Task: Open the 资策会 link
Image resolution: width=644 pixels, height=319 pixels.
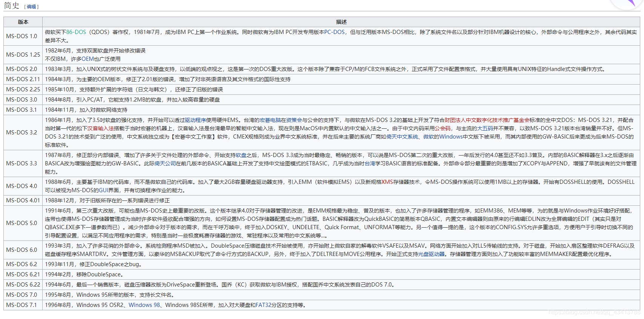Action: click(x=294, y=120)
